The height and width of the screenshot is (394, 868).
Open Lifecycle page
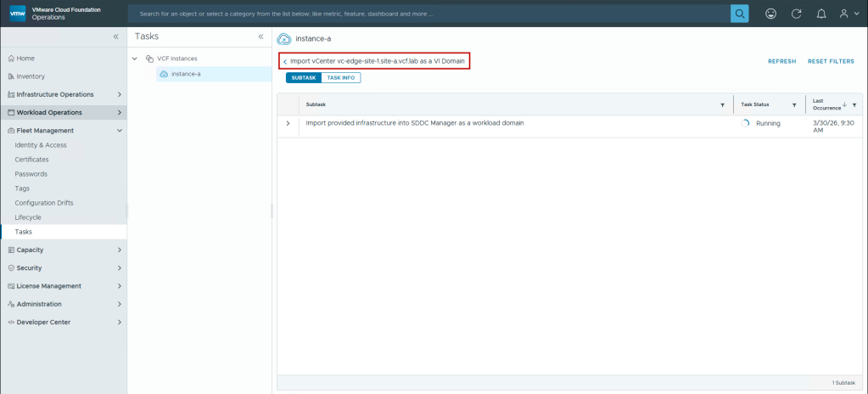[28, 217]
